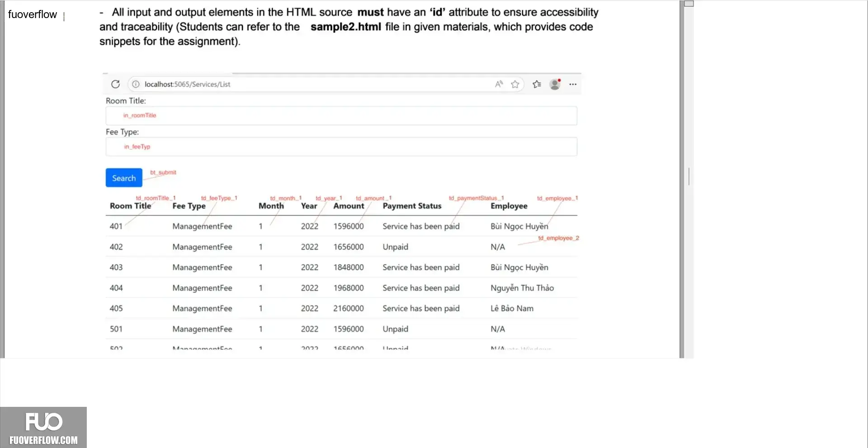Open the Favorites list icon
868x448 pixels.
537,84
